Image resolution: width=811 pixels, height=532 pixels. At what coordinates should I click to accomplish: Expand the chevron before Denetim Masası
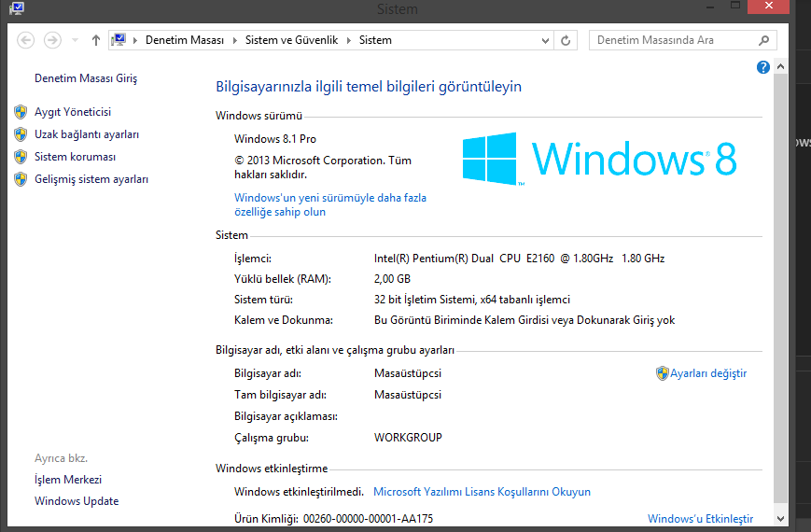(135, 40)
